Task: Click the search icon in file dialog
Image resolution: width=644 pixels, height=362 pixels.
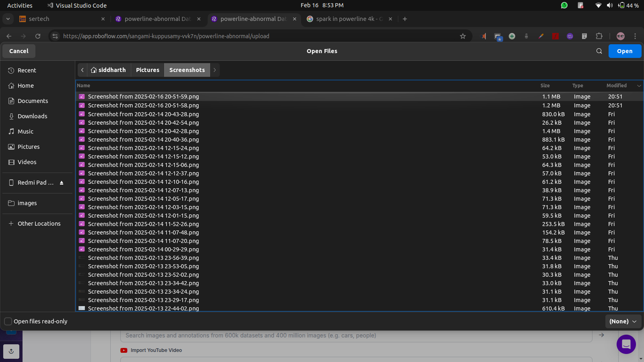Action: click(599, 51)
